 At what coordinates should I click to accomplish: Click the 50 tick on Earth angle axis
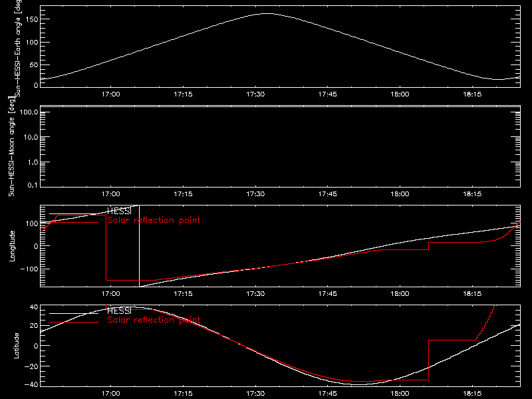[x=34, y=65]
